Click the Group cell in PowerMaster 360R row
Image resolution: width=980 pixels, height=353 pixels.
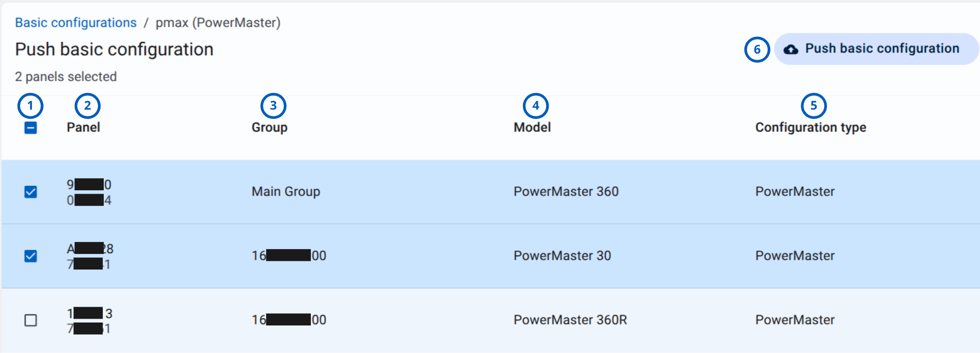pos(289,320)
